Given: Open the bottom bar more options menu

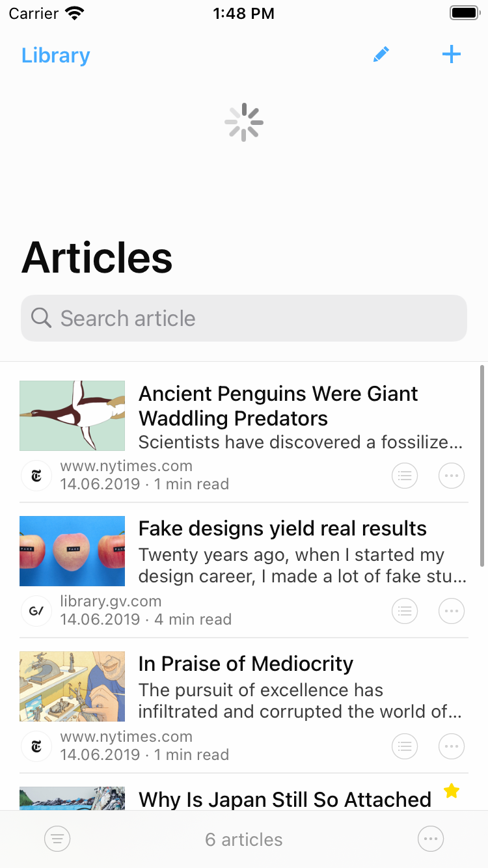Looking at the screenshot, I should 431,839.
